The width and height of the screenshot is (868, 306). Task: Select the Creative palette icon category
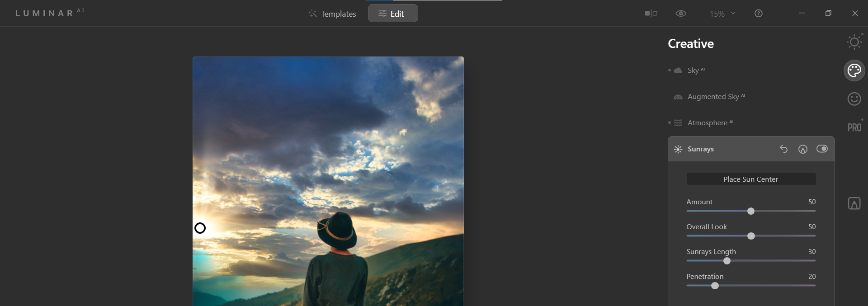pos(854,71)
